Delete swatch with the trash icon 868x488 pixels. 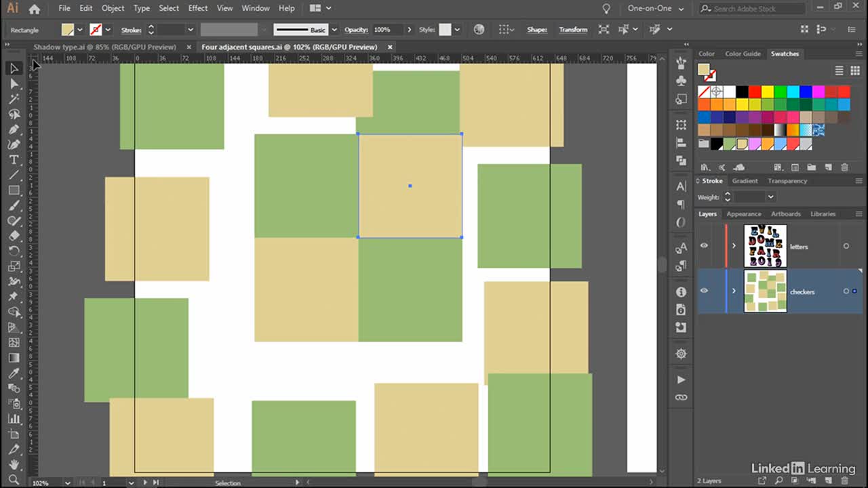click(x=844, y=167)
